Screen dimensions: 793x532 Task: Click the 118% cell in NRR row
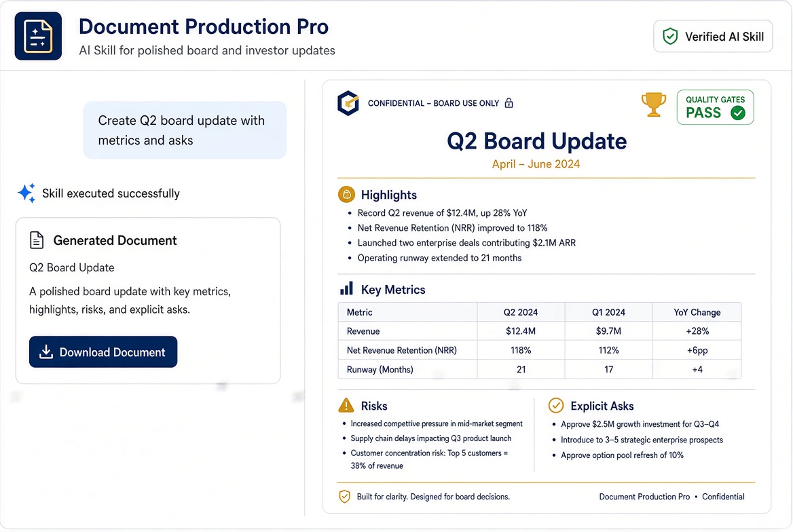pyautogui.click(x=521, y=350)
